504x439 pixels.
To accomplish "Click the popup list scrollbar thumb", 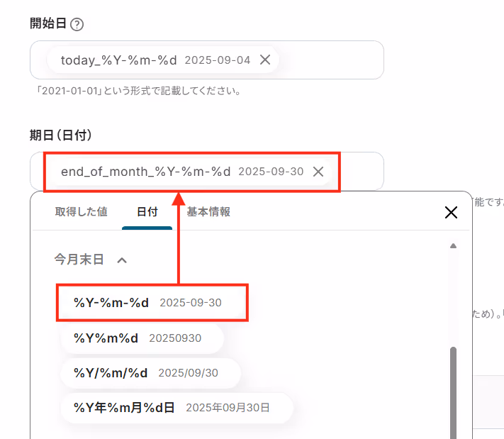I will coord(453,392).
